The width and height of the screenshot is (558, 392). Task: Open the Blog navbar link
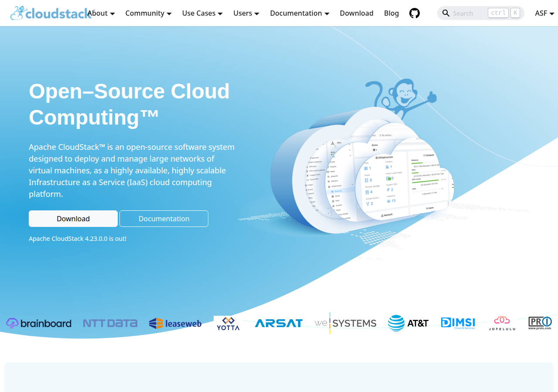(391, 13)
